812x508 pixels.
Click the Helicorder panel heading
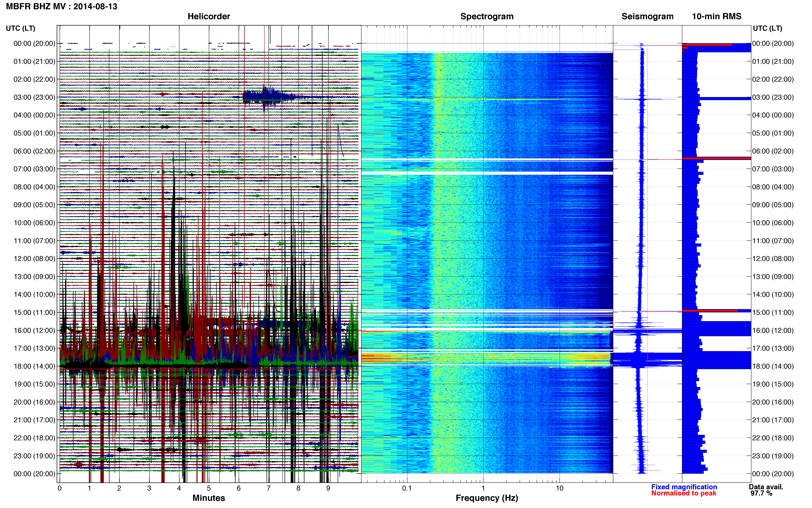208,16
